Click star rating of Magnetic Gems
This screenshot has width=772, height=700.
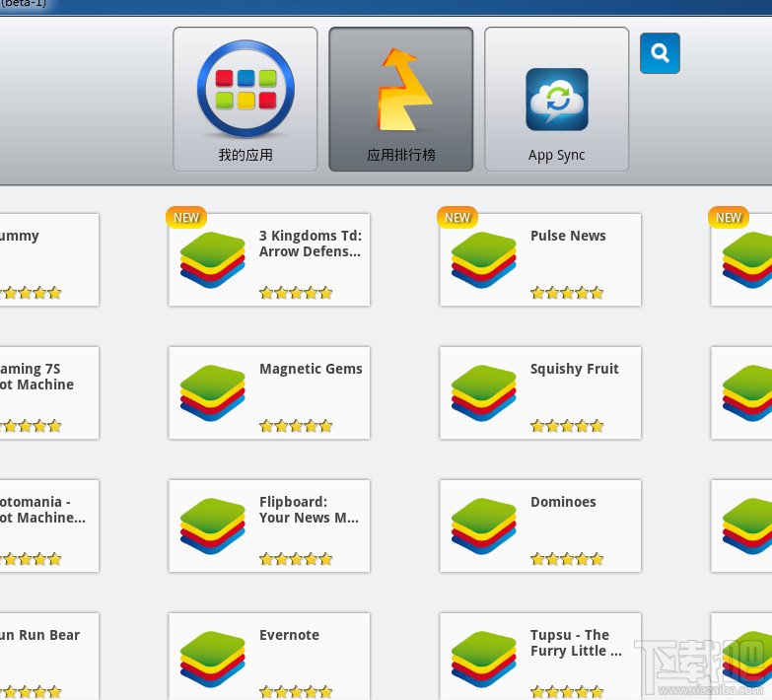click(x=296, y=426)
